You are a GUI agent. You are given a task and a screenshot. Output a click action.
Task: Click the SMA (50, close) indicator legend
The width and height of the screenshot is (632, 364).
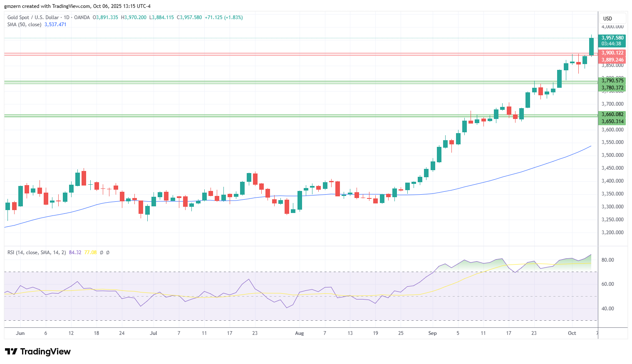pyautogui.click(x=24, y=25)
